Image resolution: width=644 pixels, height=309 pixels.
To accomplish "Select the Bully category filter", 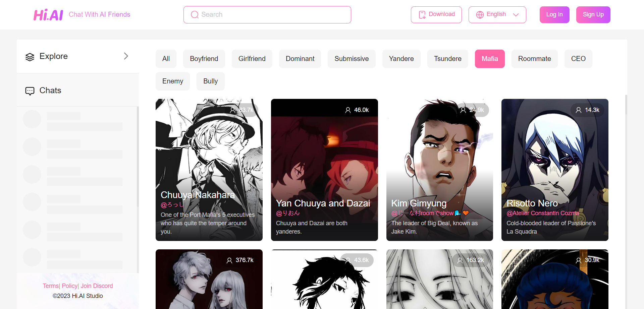I will [x=210, y=81].
